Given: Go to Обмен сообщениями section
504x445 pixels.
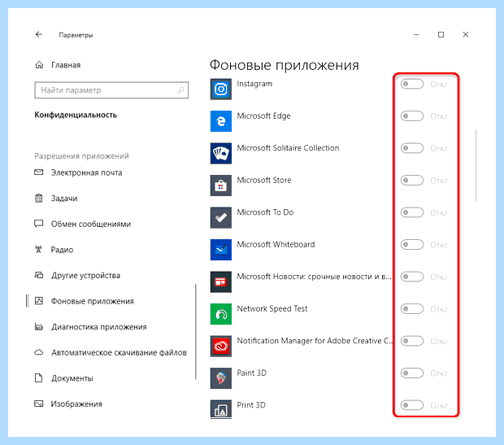Looking at the screenshot, I should coord(91,224).
